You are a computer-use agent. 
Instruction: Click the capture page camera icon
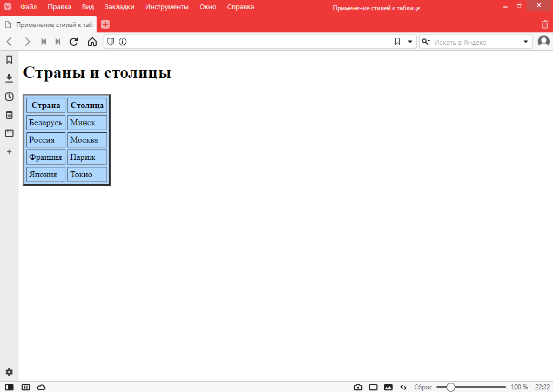coord(358,387)
